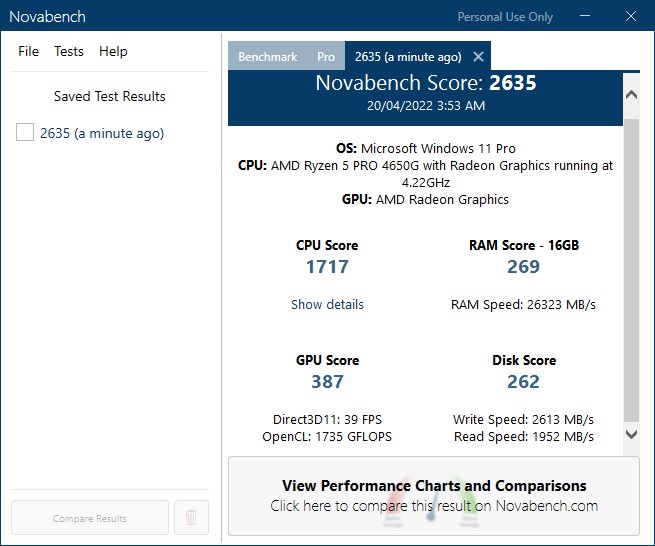Image resolution: width=655 pixels, height=546 pixels.
Task: Click the CPU: AMD Ryzen 5 PRO 4650G line
Action: click(x=426, y=174)
